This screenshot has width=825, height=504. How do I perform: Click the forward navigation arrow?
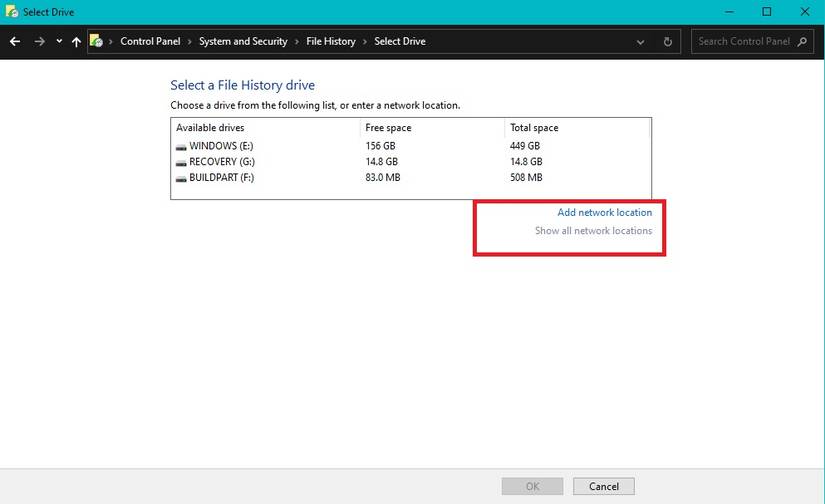[x=39, y=42]
